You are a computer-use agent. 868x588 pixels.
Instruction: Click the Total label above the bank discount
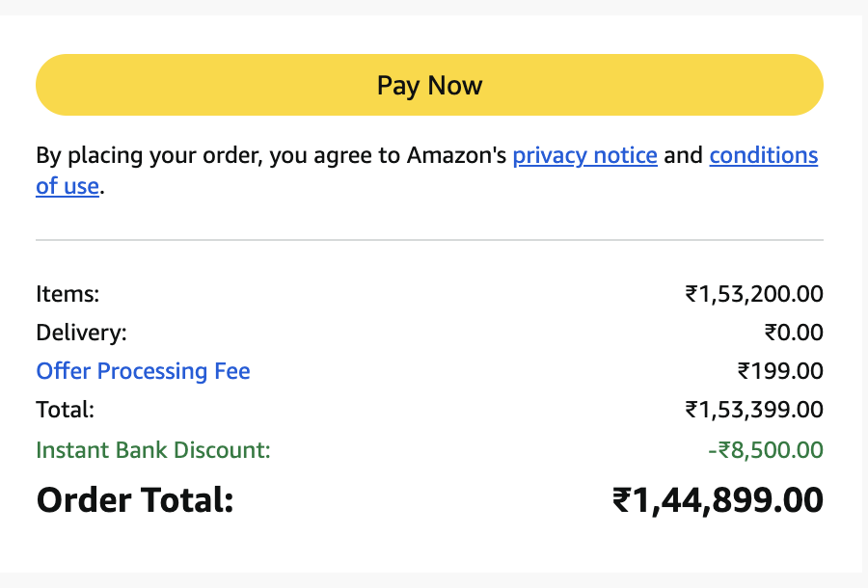click(x=65, y=410)
